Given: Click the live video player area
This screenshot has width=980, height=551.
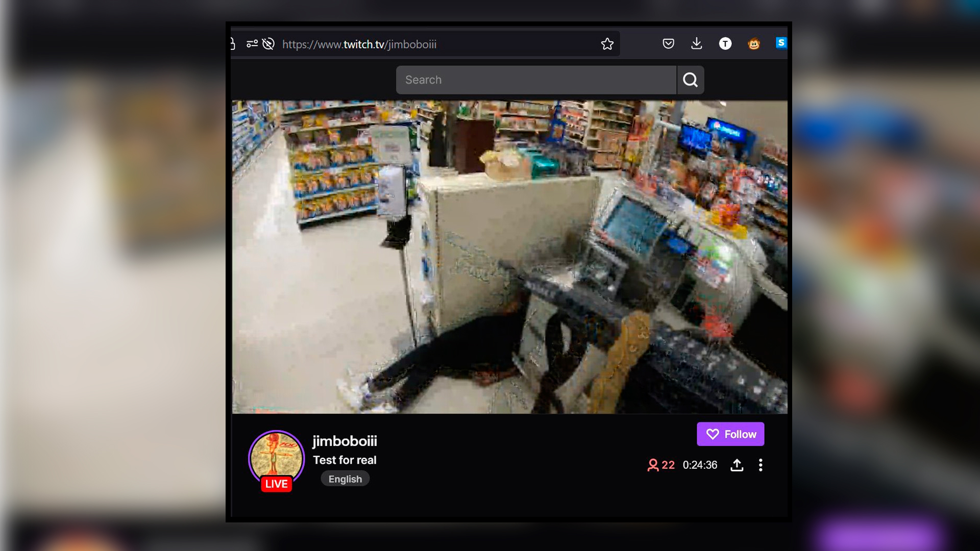Looking at the screenshot, I should point(509,257).
